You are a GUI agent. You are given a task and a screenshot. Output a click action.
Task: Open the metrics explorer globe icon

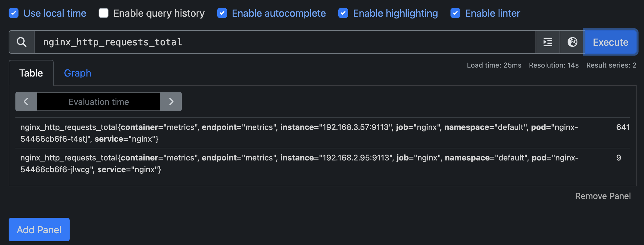tap(572, 42)
